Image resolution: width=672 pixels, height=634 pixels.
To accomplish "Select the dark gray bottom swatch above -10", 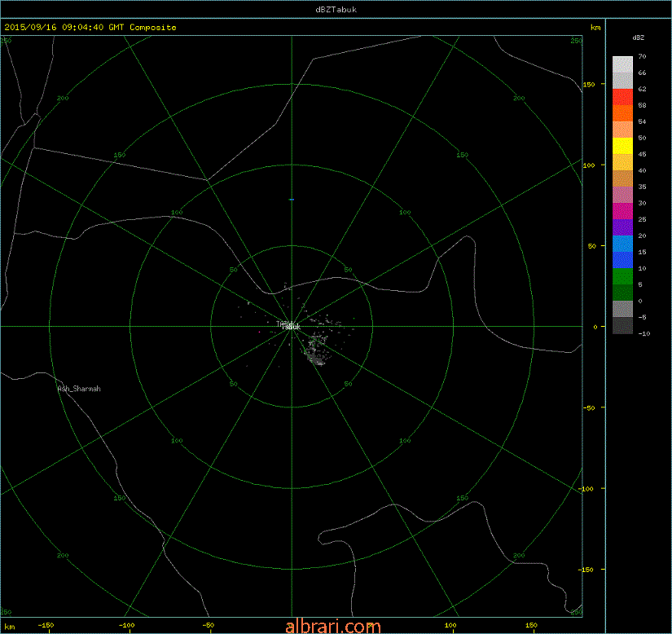I will pos(622,325).
